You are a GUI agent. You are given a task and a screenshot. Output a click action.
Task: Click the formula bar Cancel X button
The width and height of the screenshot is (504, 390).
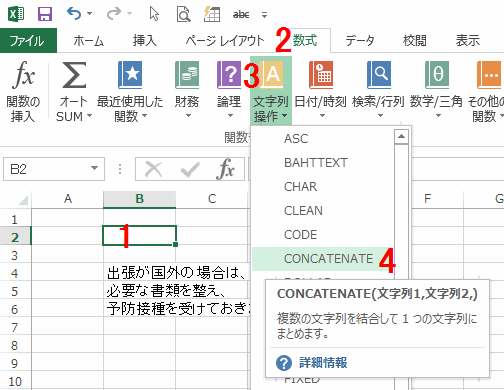pyautogui.click(x=154, y=169)
